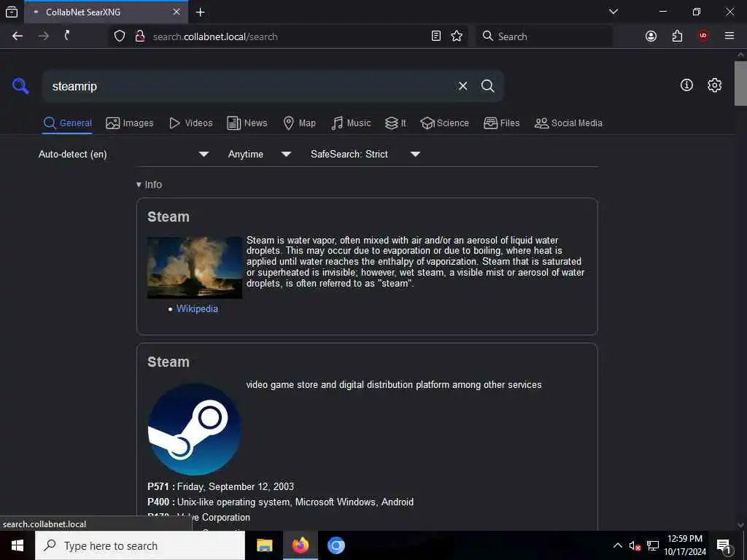747x560 pixels.
Task: Open Chromium browser taskbar icon
Action: click(x=336, y=545)
